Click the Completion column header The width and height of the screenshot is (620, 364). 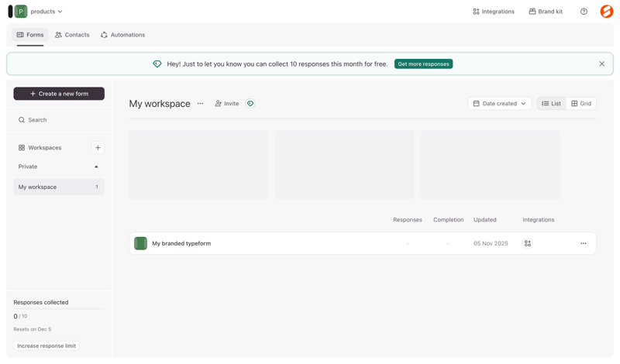tap(449, 220)
